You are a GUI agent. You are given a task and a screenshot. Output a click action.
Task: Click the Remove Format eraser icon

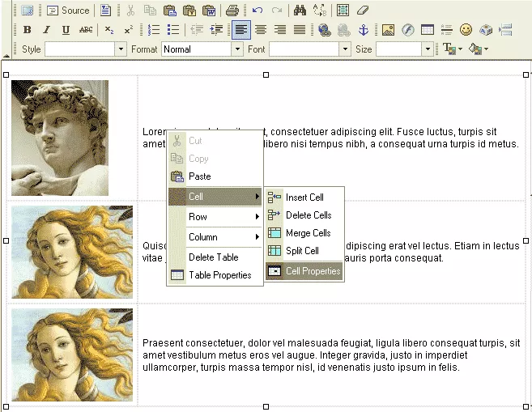pos(363,11)
